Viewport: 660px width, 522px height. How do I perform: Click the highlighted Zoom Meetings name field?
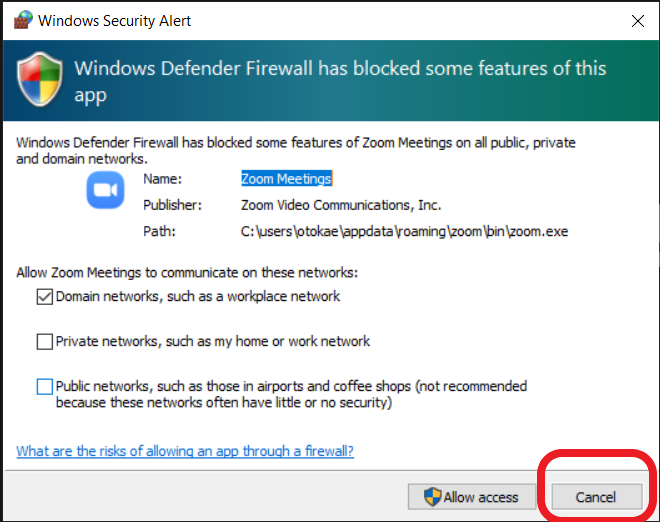pyautogui.click(x=286, y=178)
